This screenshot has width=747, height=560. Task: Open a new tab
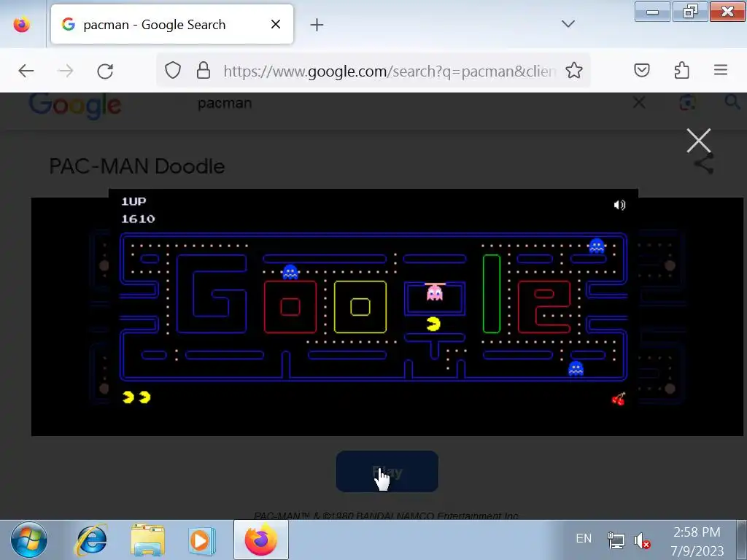click(317, 24)
